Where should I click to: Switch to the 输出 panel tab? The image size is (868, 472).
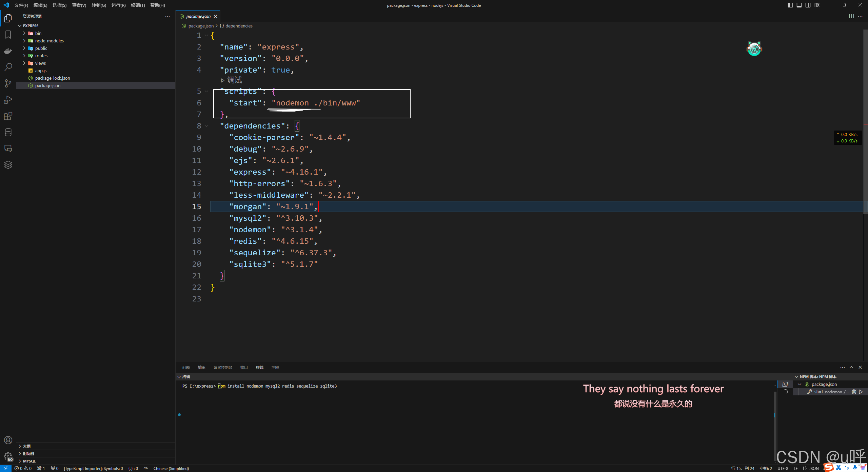click(x=202, y=368)
